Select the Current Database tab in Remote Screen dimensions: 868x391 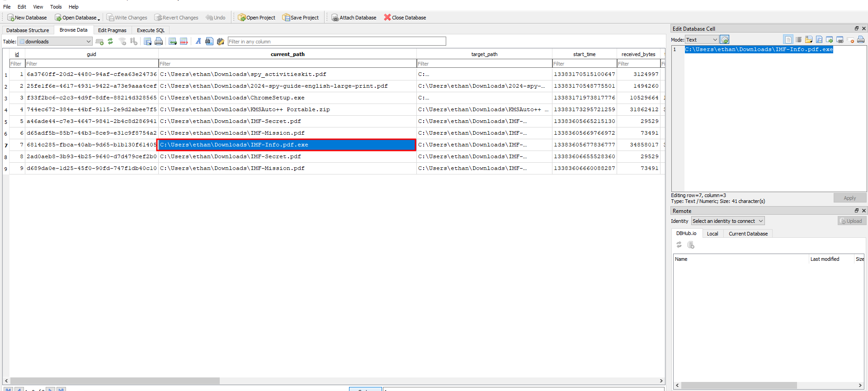(748, 234)
